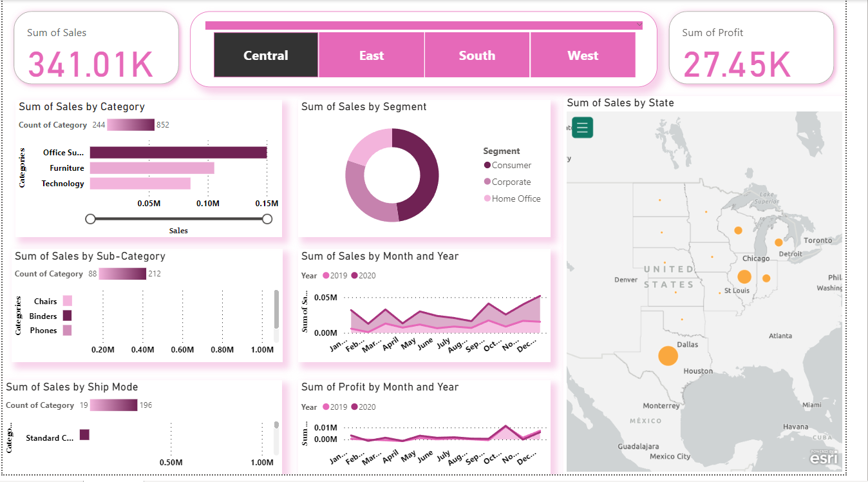
Task: Switch to the East tab in the region slicer
Action: click(x=371, y=55)
